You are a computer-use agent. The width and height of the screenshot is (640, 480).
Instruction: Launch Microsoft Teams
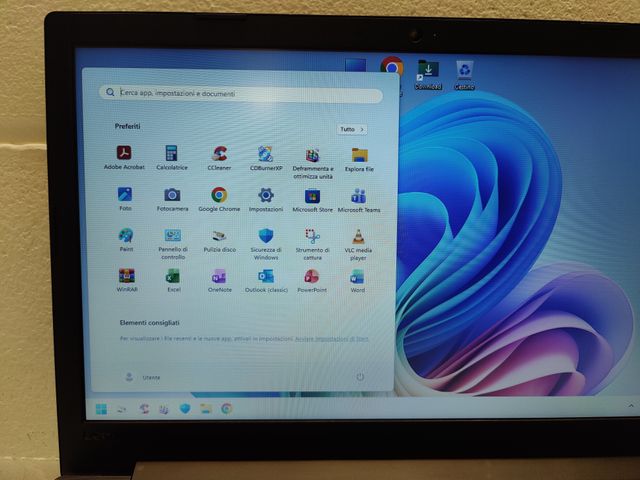click(x=359, y=200)
